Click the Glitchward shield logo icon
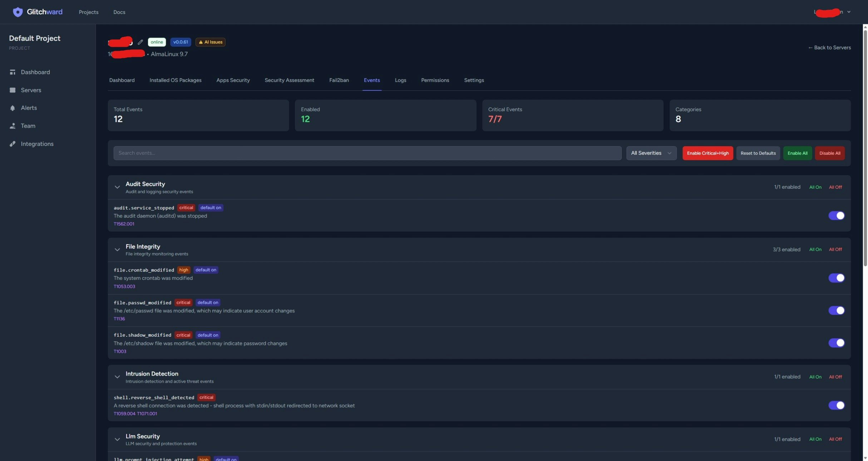 click(x=18, y=12)
